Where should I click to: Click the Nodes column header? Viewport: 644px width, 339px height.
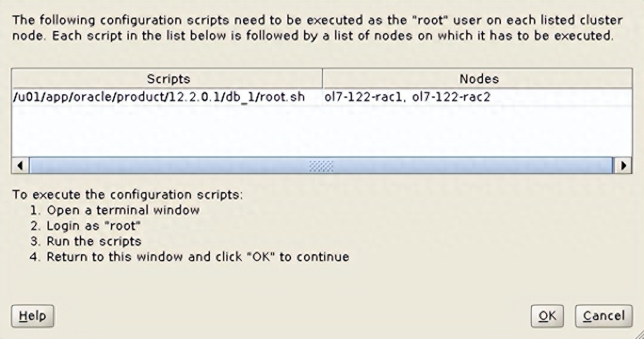click(479, 79)
